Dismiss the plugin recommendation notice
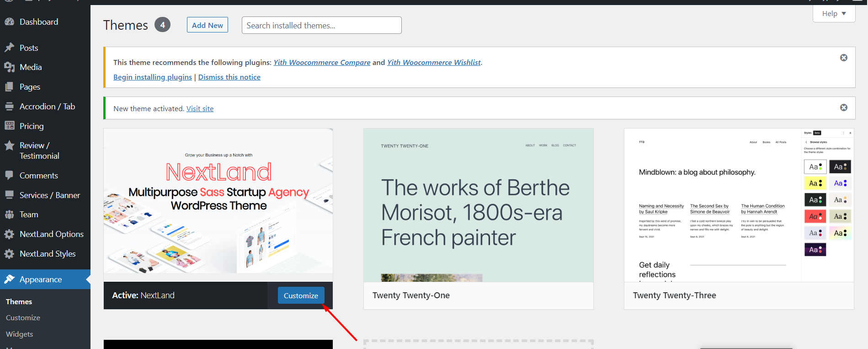 (x=844, y=58)
